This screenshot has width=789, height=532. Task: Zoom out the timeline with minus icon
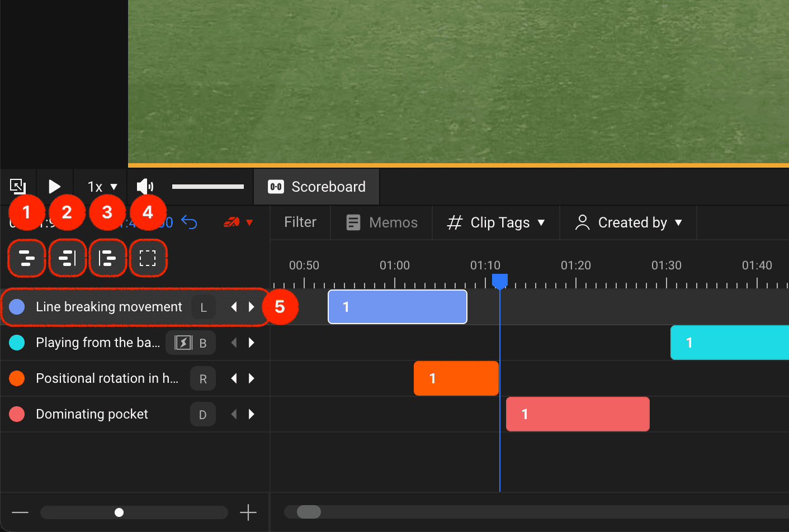click(x=20, y=512)
